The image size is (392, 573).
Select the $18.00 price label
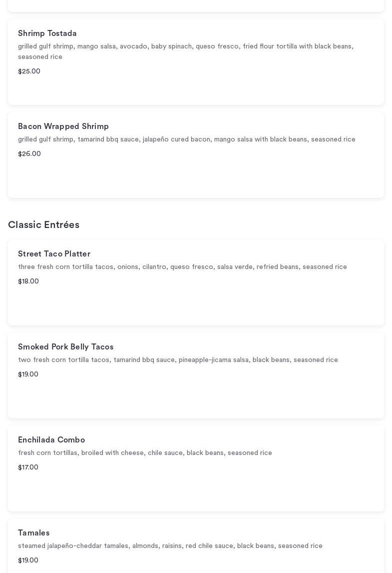[x=28, y=281]
